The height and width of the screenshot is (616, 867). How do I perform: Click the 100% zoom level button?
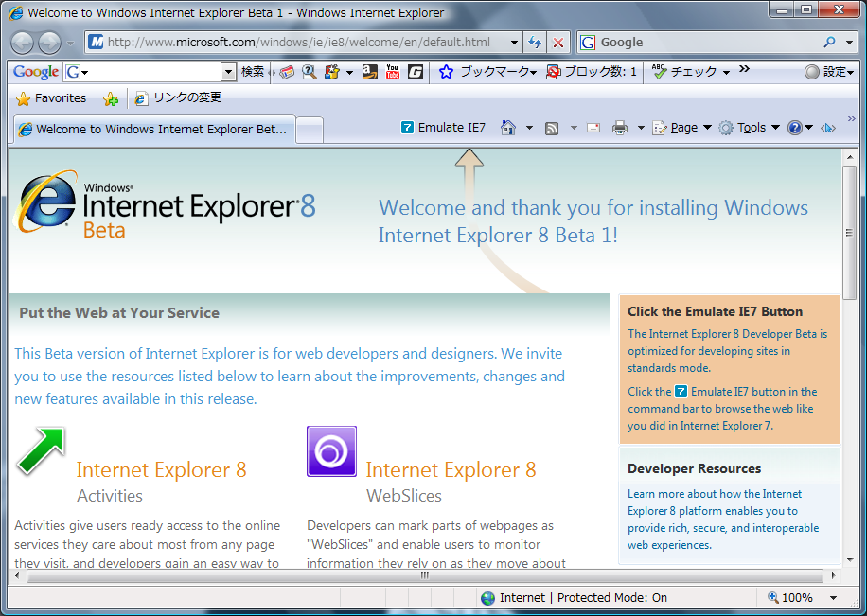click(x=802, y=598)
